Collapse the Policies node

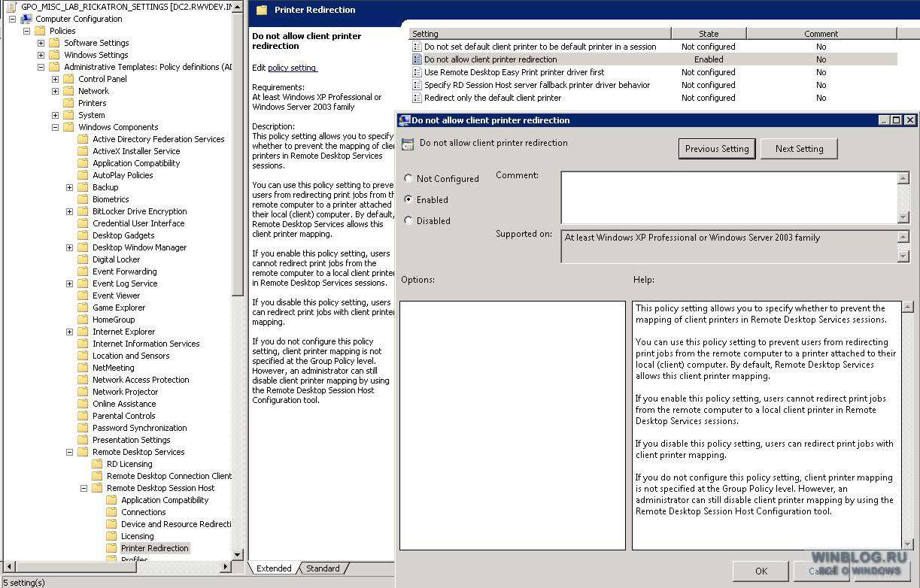click(x=27, y=31)
